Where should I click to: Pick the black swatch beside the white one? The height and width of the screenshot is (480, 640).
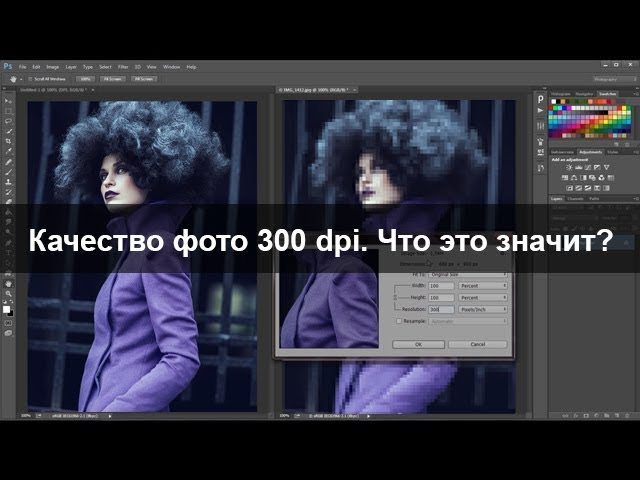tap(559, 102)
